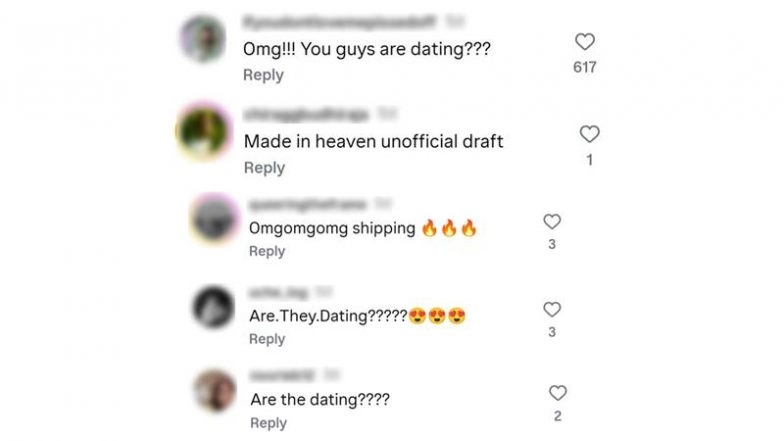Heart the "Are.They.Dating?????" comment

(x=552, y=310)
